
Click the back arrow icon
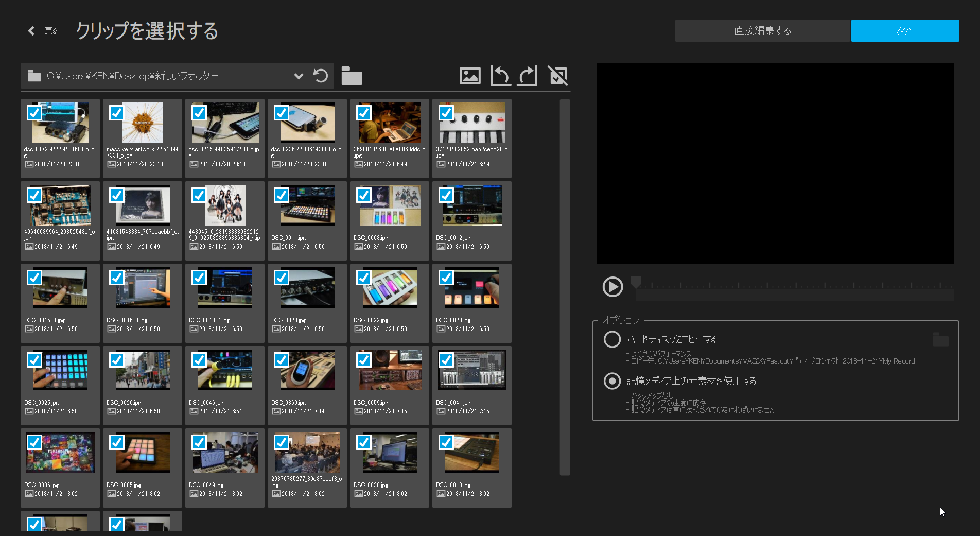31,31
